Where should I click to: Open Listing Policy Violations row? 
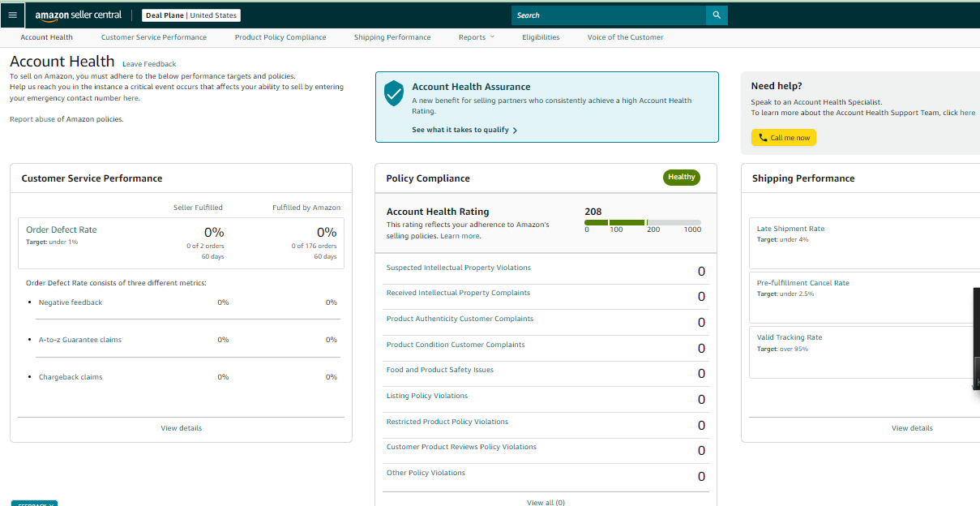pyautogui.click(x=427, y=396)
